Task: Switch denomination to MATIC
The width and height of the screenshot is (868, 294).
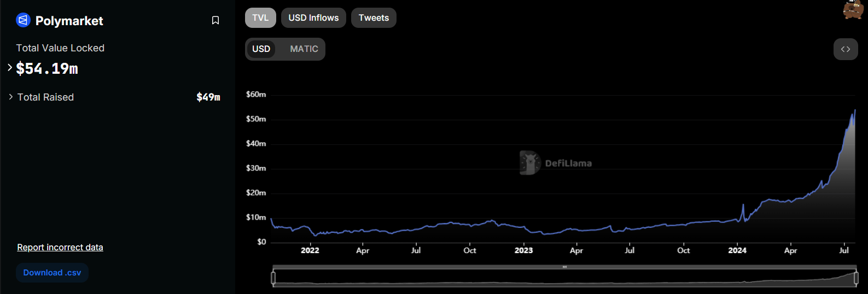Action: pyautogui.click(x=304, y=49)
